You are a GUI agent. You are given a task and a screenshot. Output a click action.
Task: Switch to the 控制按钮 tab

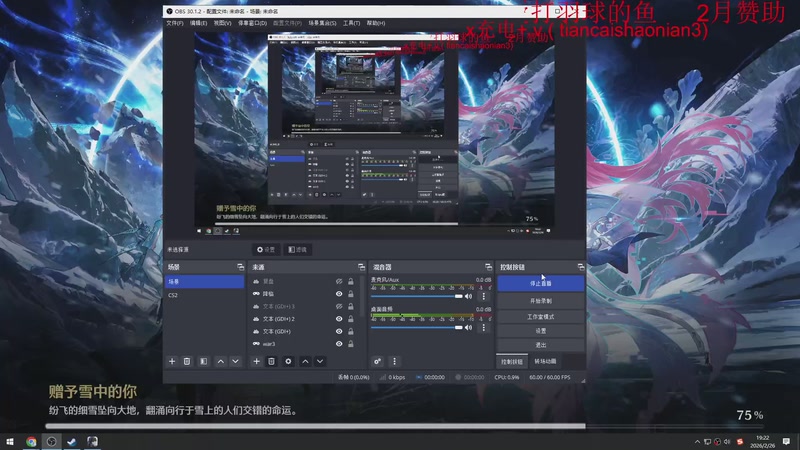point(512,361)
